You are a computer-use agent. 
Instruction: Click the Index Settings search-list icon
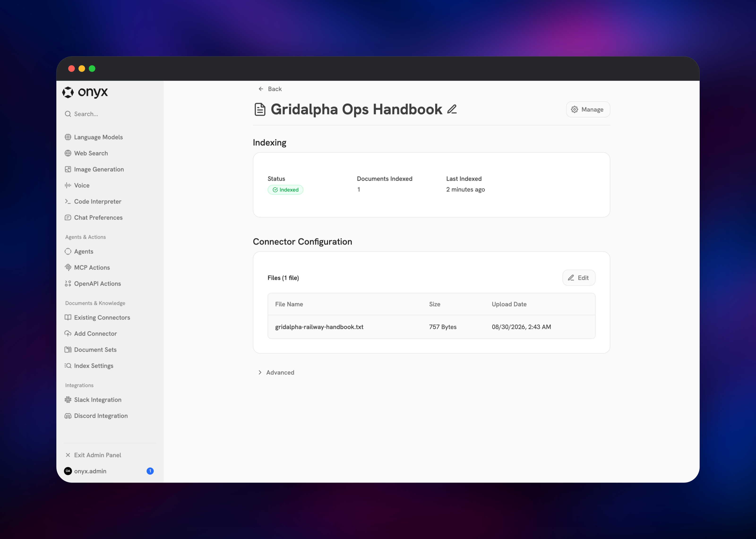68,366
